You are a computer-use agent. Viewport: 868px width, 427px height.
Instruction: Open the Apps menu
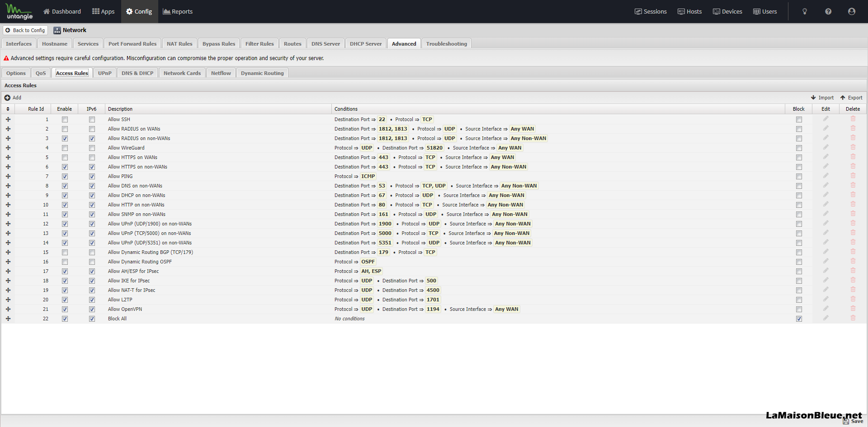click(103, 12)
